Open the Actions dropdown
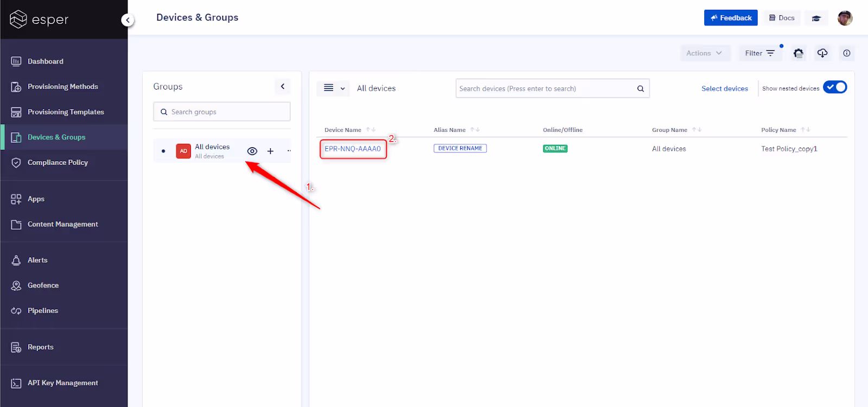The width and height of the screenshot is (868, 407). 705,53
